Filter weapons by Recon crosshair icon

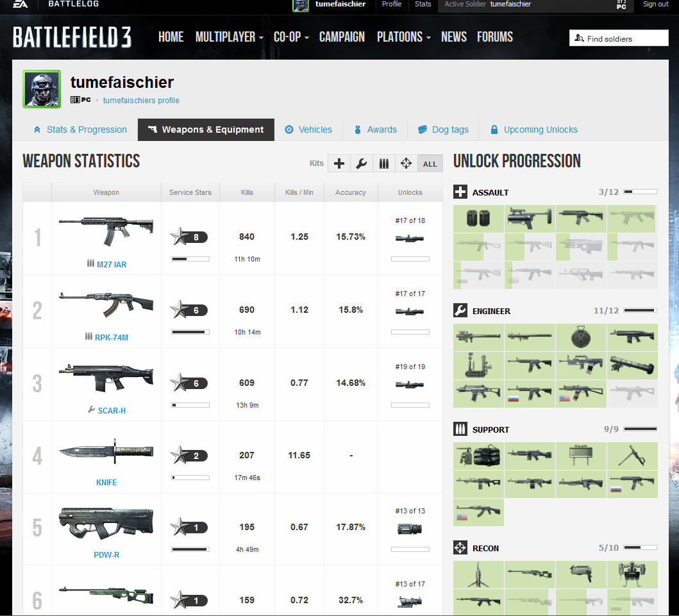406,163
